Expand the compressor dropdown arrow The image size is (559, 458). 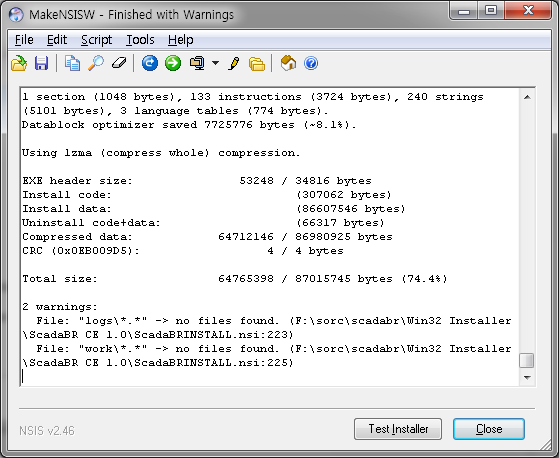pos(215,63)
